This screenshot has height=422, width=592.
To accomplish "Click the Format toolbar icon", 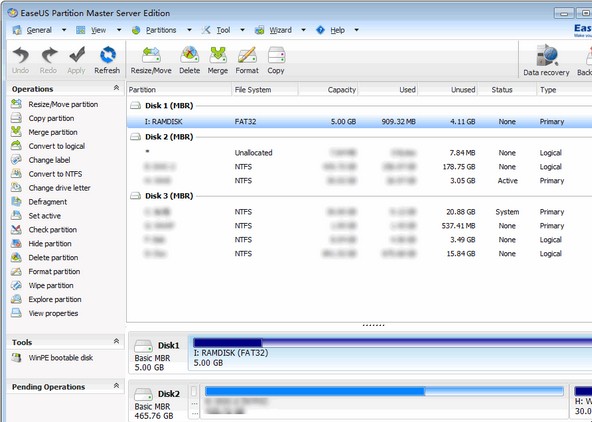I will click(x=247, y=55).
